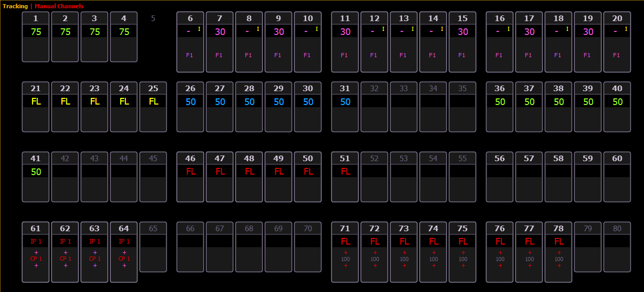Click the CP 1 label in channel 63
Screen dimensions: 644x292
coord(94,259)
